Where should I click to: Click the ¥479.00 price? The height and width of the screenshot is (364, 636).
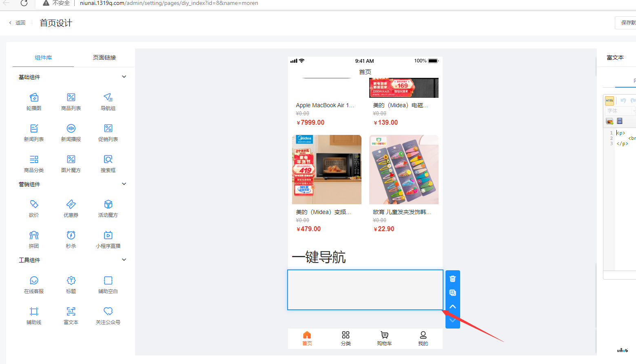308,229
